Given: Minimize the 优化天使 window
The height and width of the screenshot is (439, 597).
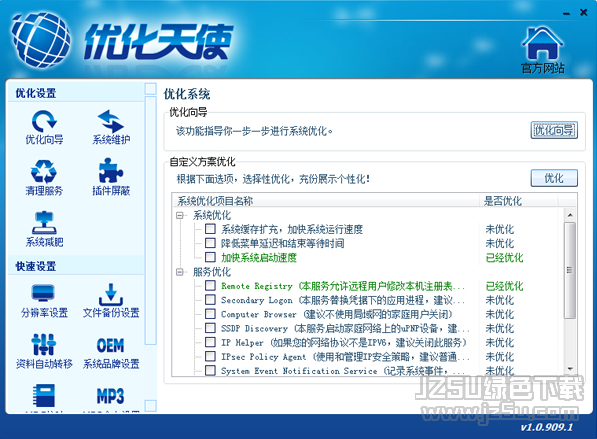Looking at the screenshot, I should pos(567,13).
